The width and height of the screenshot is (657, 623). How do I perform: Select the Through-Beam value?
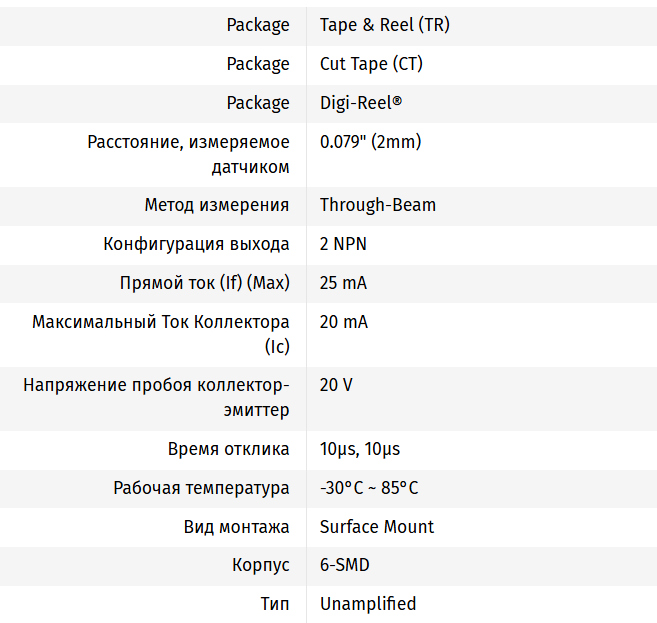(377, 205)
